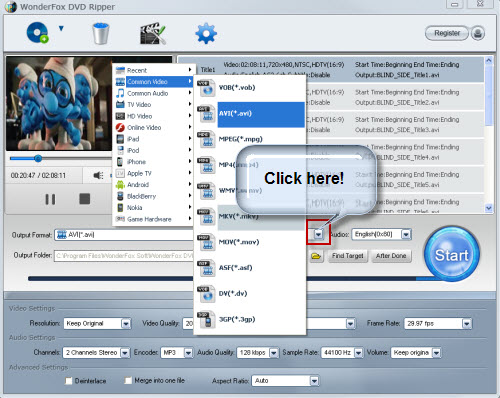Open the Aspect Ratio Auto dropdown
The width and height of the screenshot is (500, 398).
tap(314, 381)
